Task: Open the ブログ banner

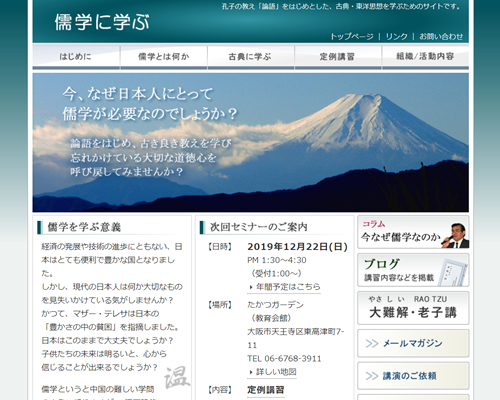Action: (x=413, y=270)
